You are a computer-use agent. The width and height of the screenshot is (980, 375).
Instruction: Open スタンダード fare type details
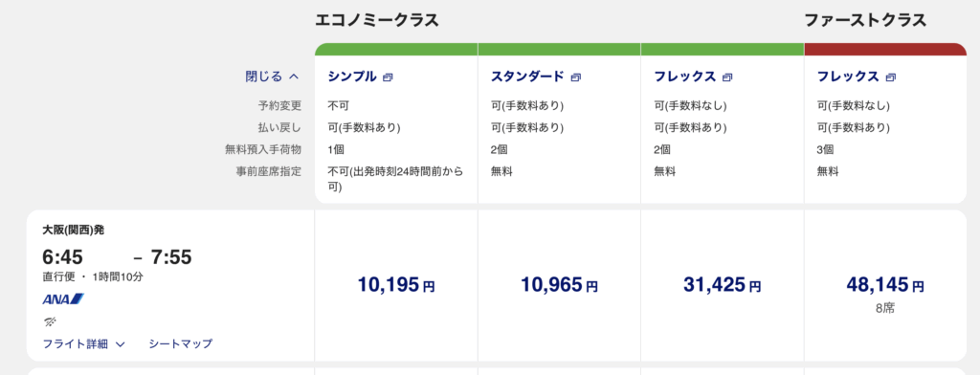[527, 77]
